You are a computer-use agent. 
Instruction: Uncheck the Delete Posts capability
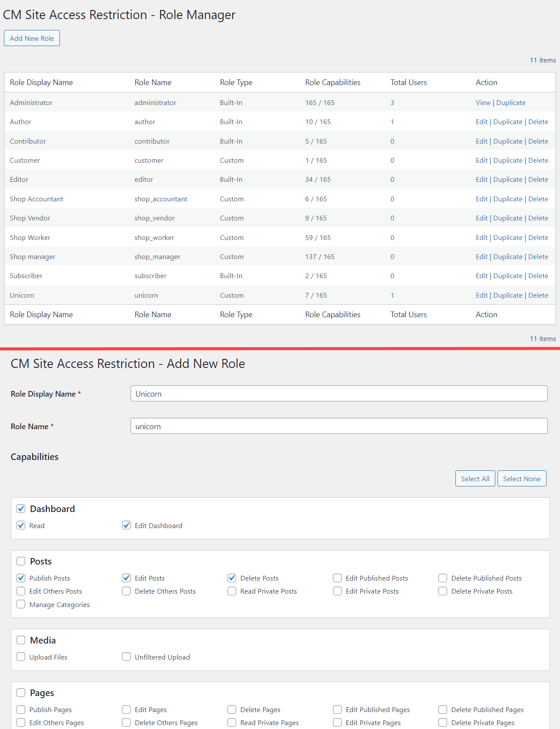[232, 578]
